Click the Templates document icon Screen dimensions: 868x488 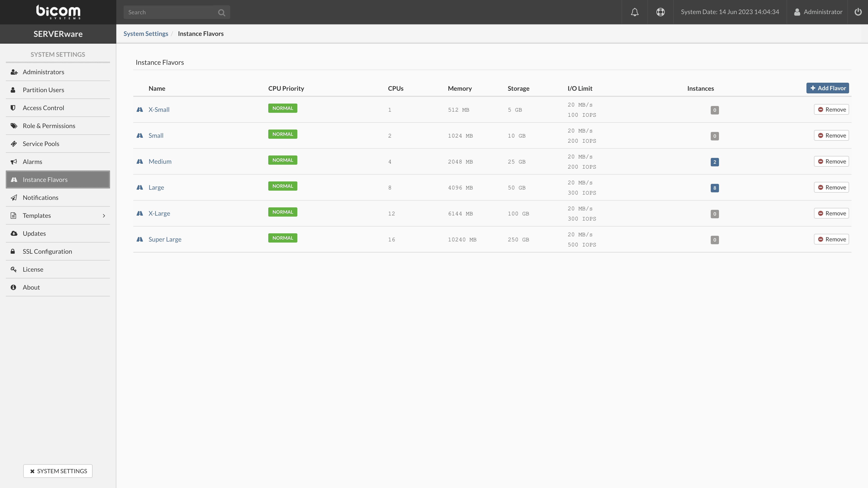tap(14, 216)
